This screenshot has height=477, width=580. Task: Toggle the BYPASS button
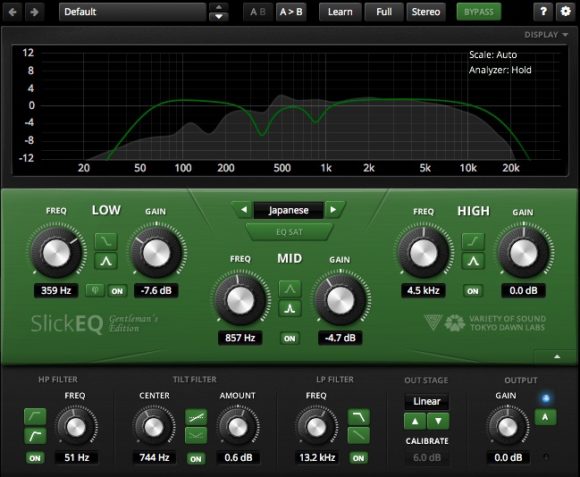coord(479,12)
